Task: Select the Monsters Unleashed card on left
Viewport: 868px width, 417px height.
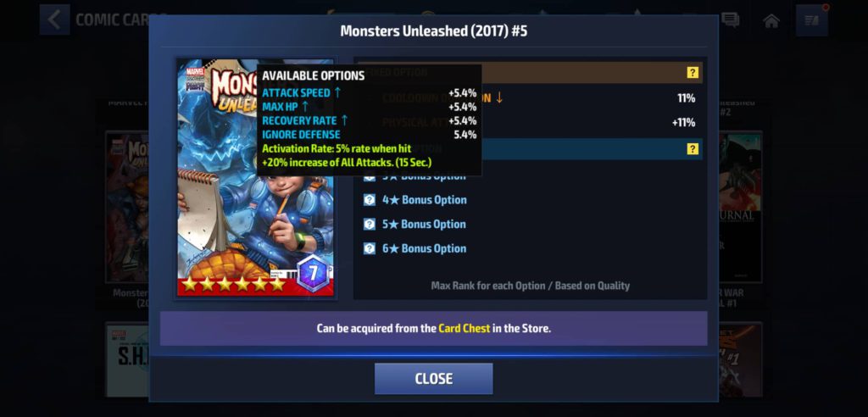Action: (127, 208)
